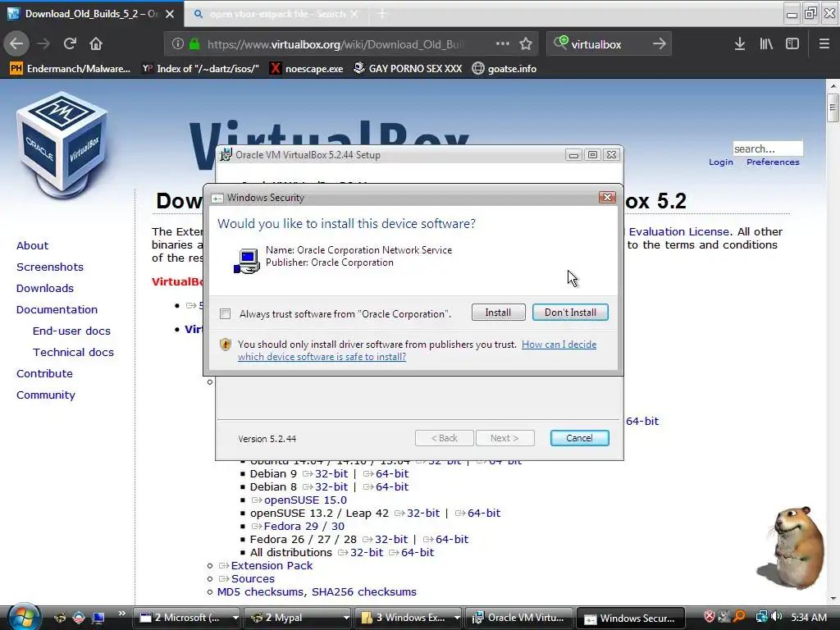Go to the browser home page icon
The image size is (840, 630).
coord(96,43)
